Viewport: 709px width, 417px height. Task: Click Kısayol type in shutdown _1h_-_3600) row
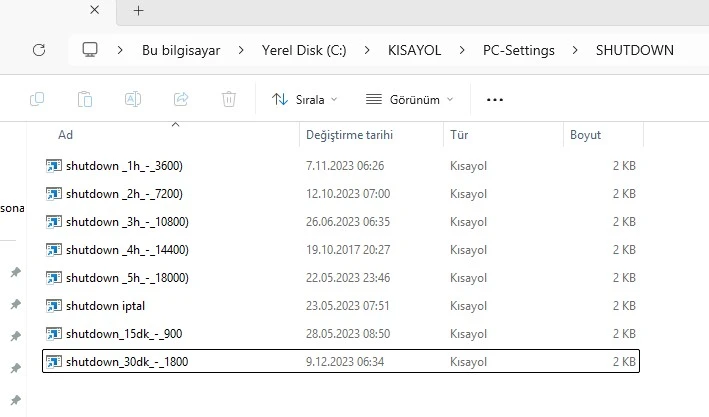click(x=468, y=166)
